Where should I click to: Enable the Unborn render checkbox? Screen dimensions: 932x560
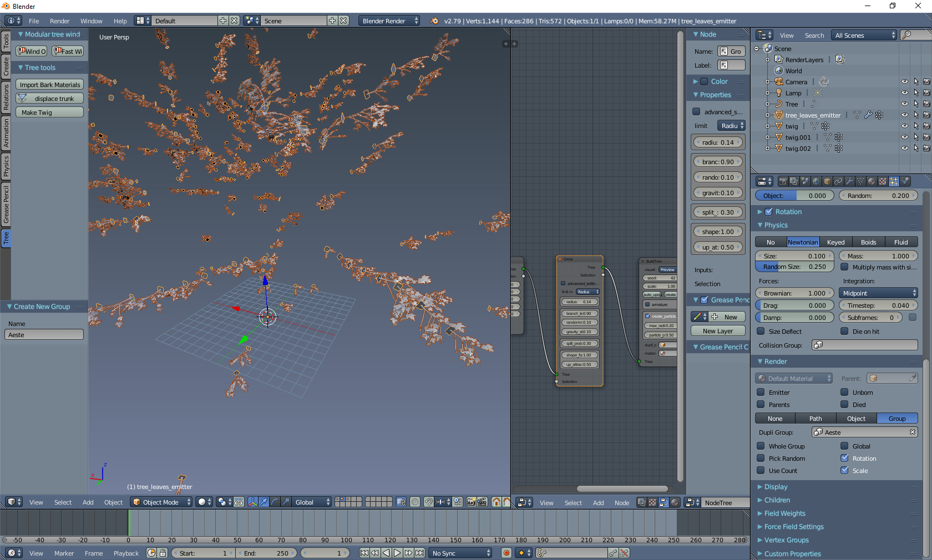[x=844, y=392]
